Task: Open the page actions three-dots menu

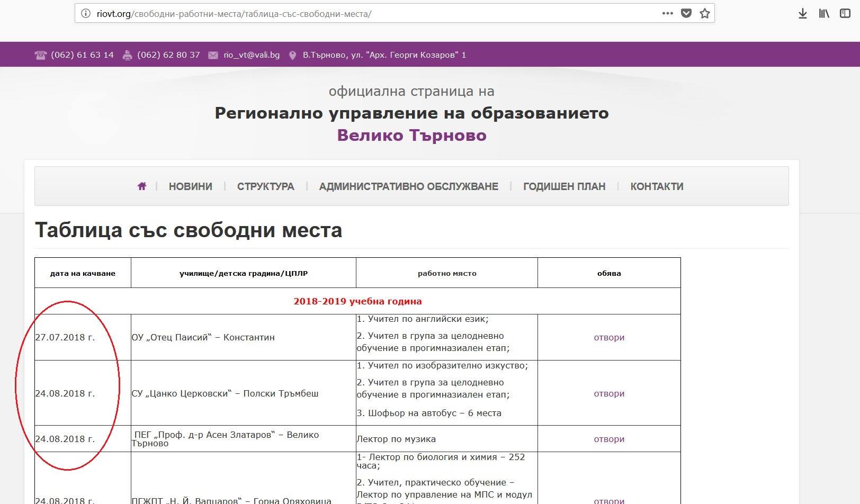Action: pos(668,14)
